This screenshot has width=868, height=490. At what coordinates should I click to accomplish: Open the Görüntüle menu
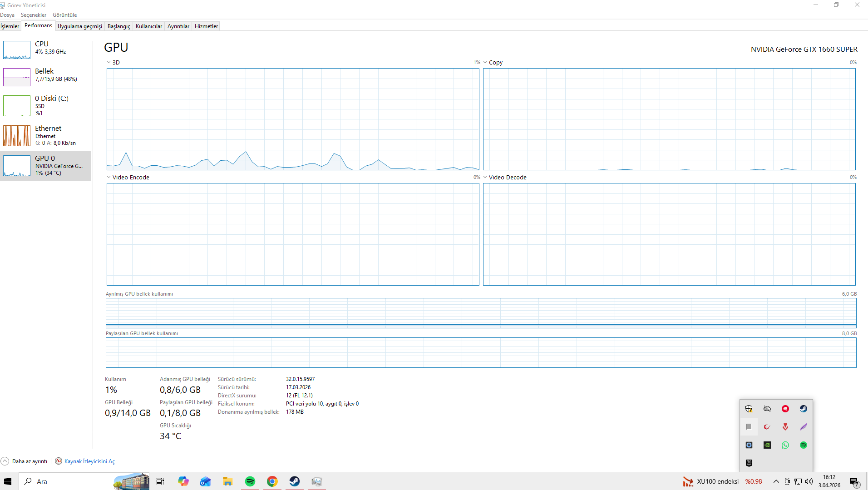[x=65, y=15]
